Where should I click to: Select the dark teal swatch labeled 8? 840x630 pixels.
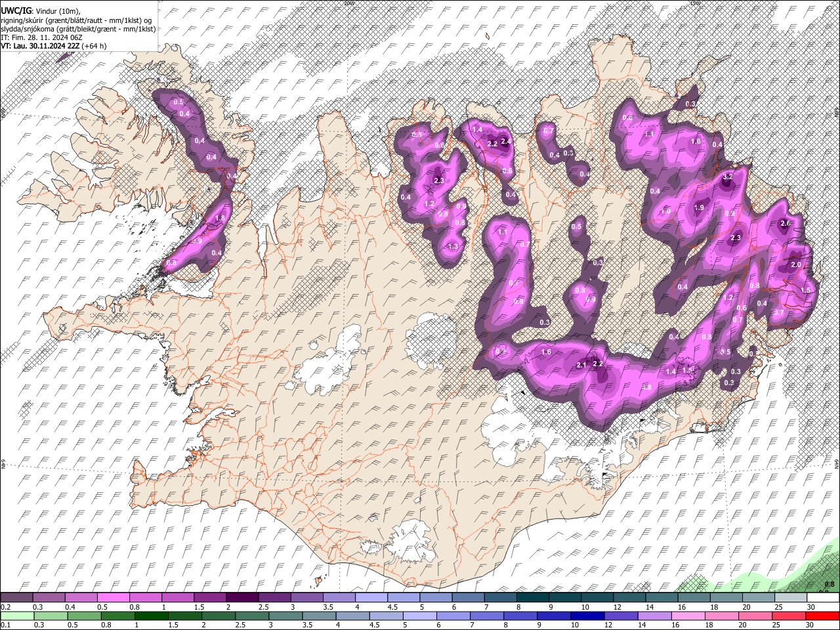coord(533,598)
